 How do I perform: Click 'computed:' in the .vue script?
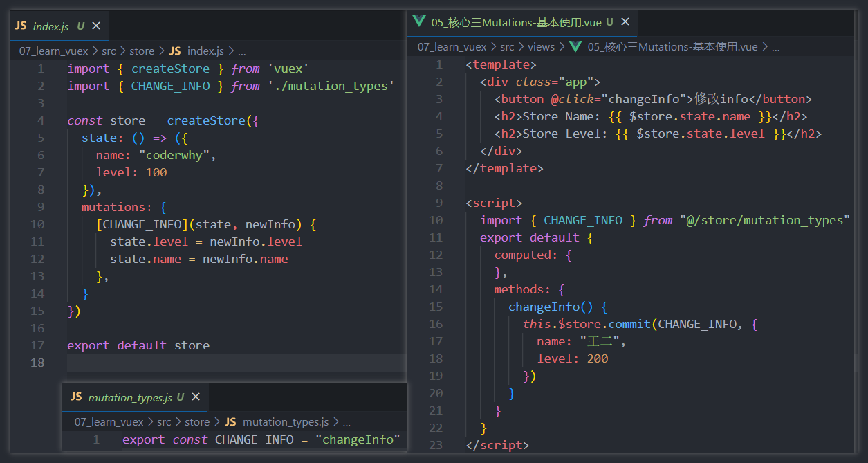(x=526, y=255)
